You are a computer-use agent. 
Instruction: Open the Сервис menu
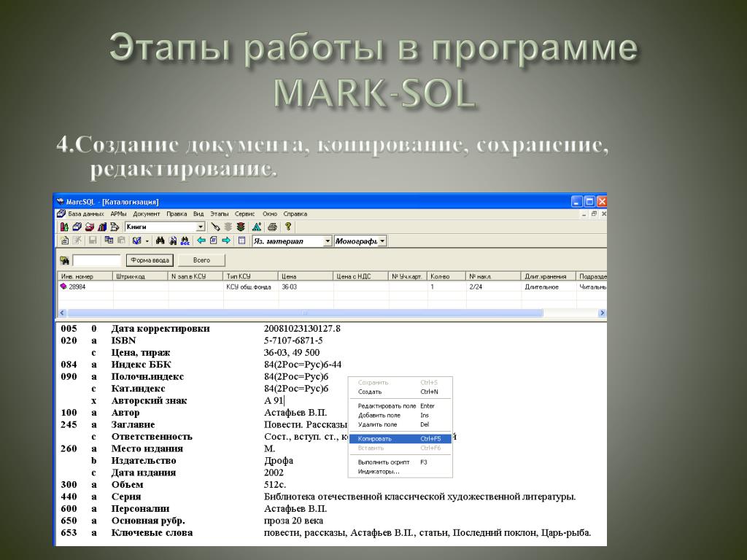coord(244,214)
